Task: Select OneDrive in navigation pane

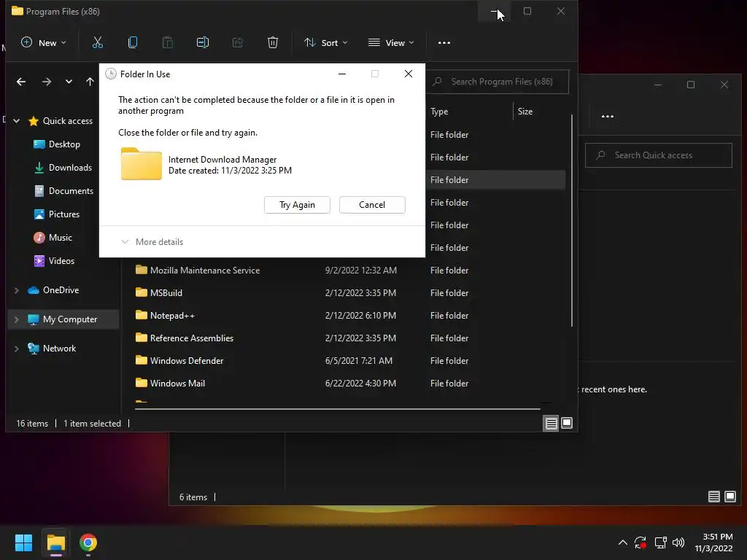Action: [61, 290]
